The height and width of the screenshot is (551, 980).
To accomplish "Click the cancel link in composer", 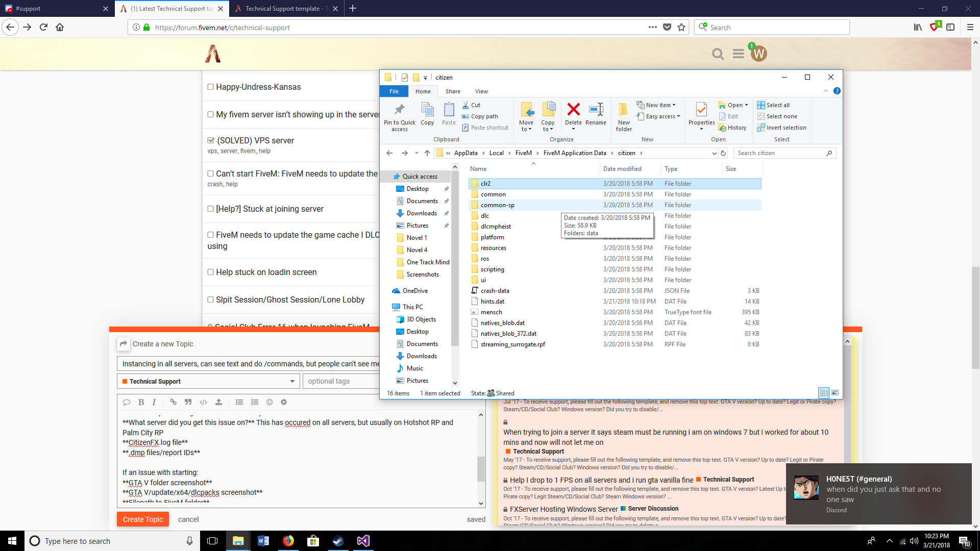I will point(188,519).
